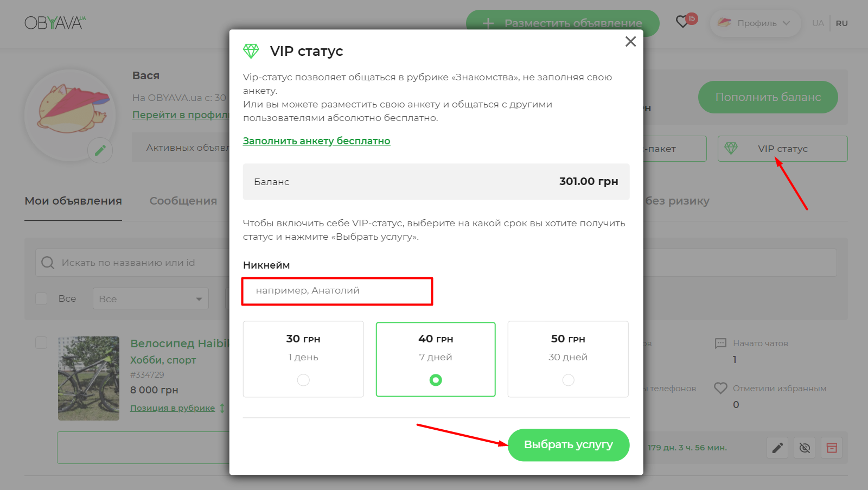The height and width of the screenshot is (490, 868).
Task: Check the 'Все' checkbox above the listings
Action: pos(41,298)
